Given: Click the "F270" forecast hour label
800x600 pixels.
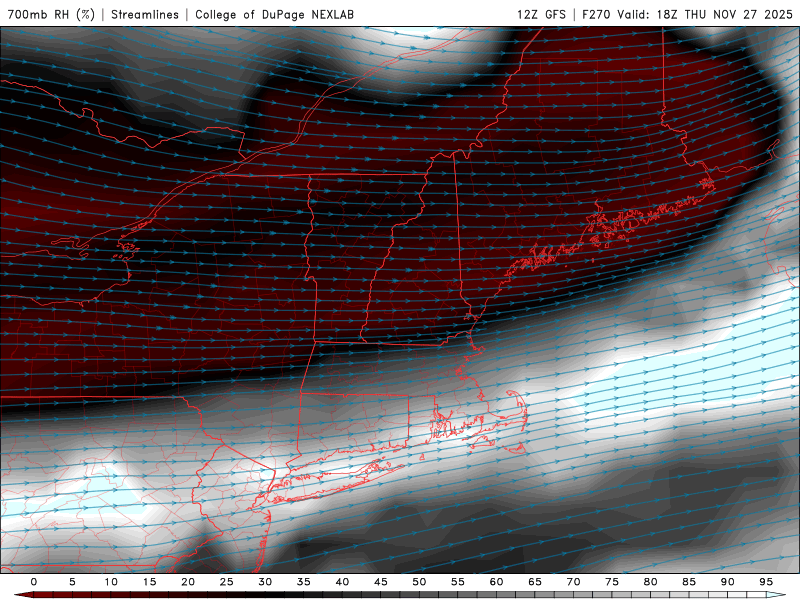Looking at the screenshot, I should 596,14.
